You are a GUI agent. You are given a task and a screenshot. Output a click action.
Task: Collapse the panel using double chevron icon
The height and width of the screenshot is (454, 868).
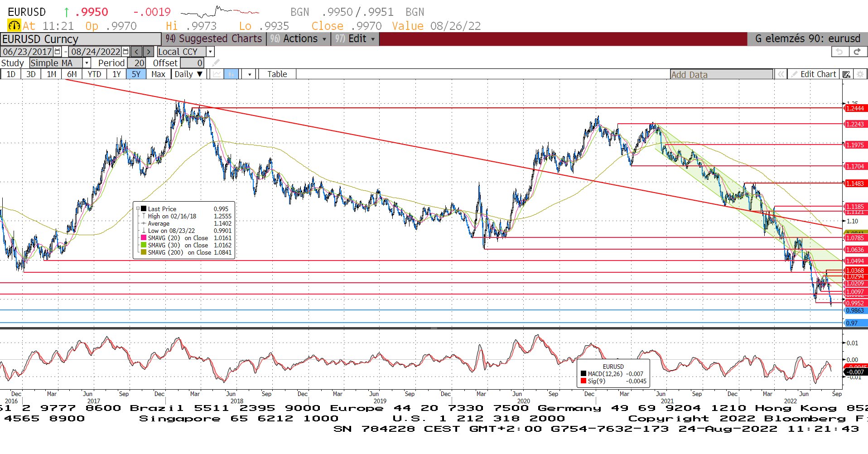[781, 74]
